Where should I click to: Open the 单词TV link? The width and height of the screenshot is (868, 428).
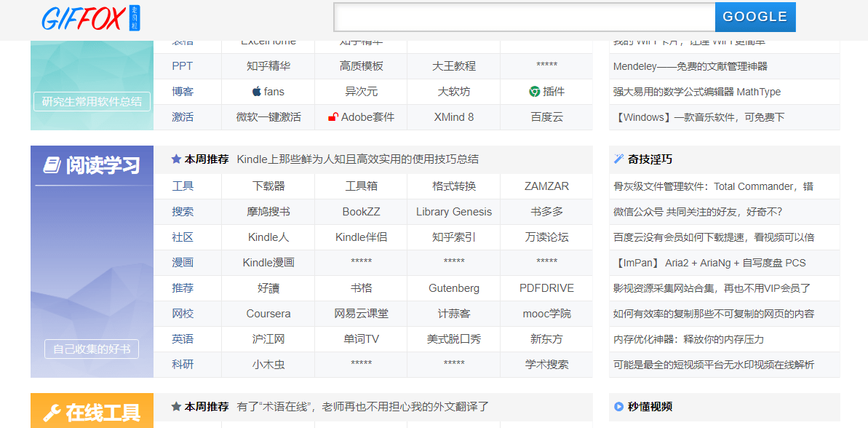point(362,339)
